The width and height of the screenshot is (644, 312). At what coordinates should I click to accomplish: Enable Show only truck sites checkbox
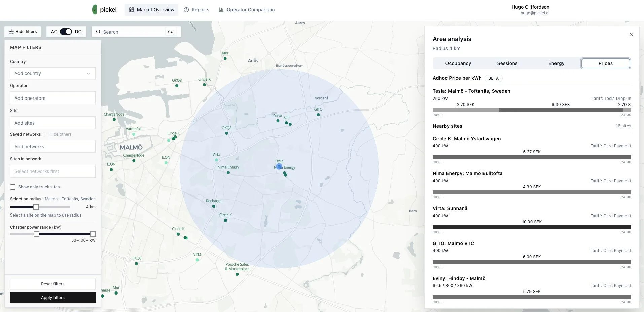click(x=13, y=187)
